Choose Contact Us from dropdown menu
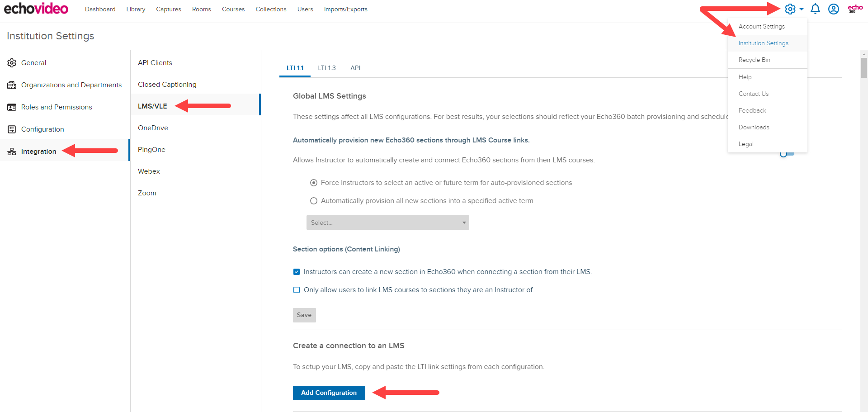This screenshot has width=868, height=412. pos(768,94)
